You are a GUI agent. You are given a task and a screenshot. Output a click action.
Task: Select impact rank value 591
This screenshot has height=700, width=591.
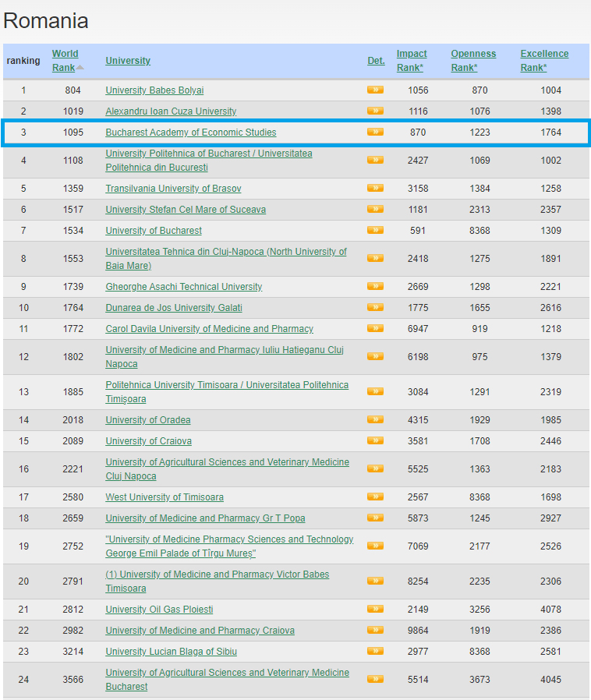[x=418, y=231]
